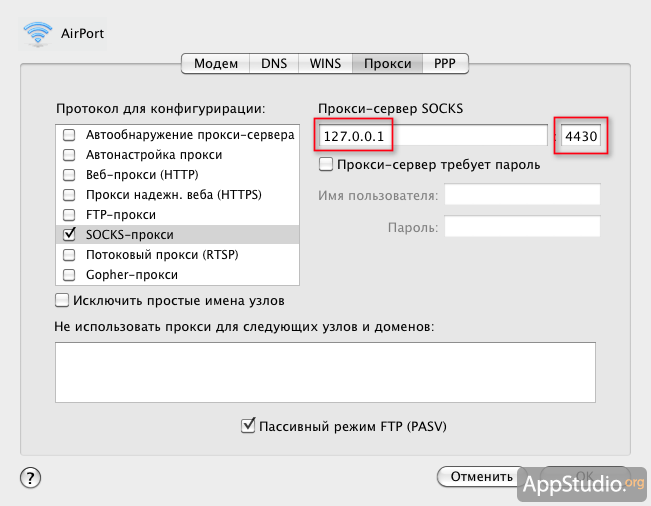Enable Веб-прокси (HTTP) checkbox

[x=69, y=175]
